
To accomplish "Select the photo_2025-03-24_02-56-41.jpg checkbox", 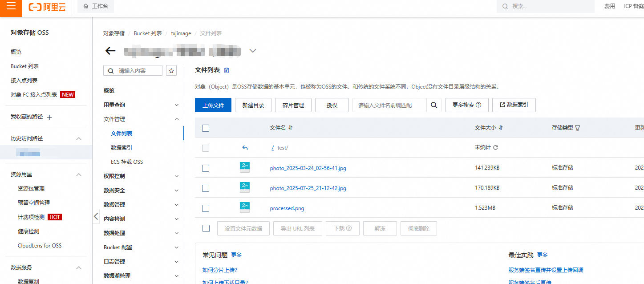I will [x=206, y=168].
